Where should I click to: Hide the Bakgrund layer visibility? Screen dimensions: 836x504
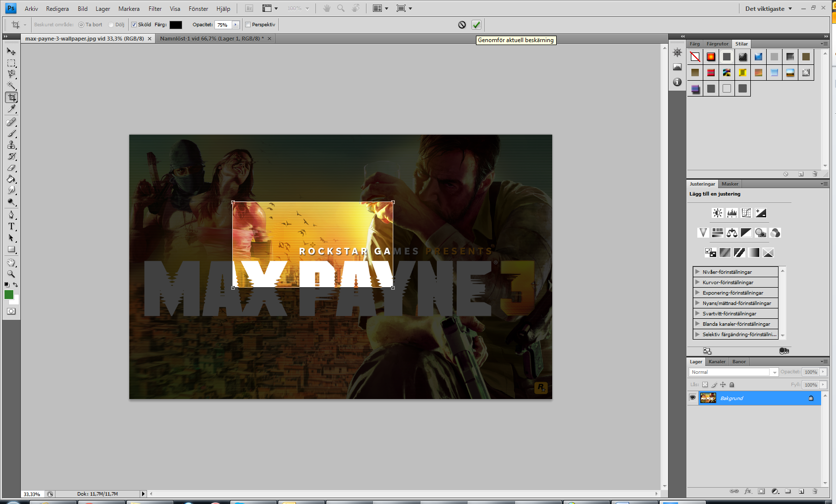(692, 398)
